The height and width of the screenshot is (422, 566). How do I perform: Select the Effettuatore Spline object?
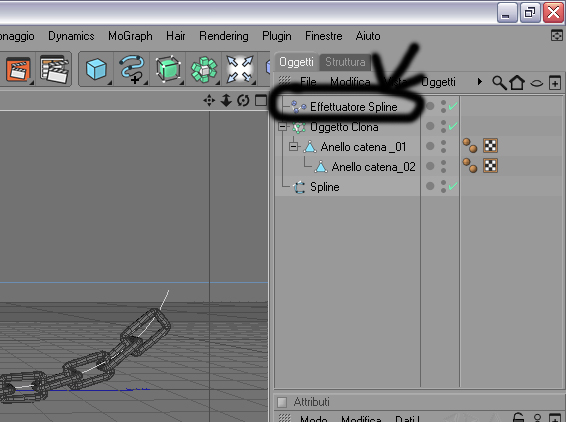pyautogui.click(x=353, y=107)
